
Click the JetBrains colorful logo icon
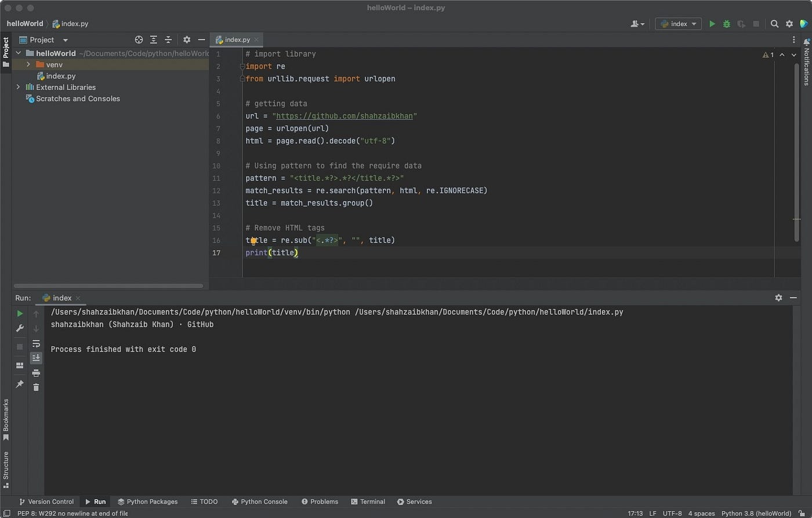coord(804,24)
